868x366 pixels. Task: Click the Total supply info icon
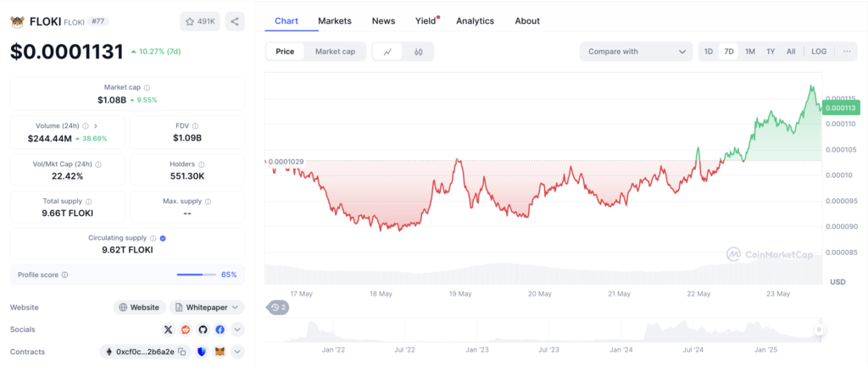pyautogui.click(x=88, y=202)
